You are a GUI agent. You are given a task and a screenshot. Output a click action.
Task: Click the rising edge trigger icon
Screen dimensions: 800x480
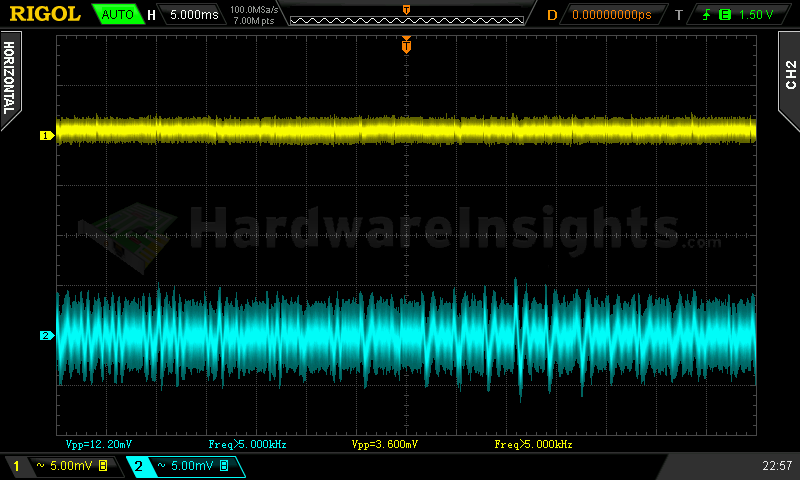[x=709, y=15]
